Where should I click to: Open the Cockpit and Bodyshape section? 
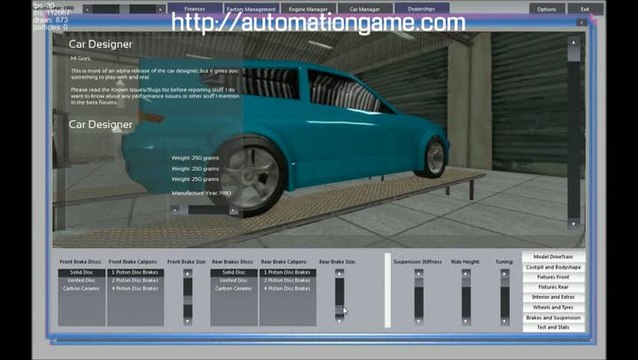click(x=553, y=267)
